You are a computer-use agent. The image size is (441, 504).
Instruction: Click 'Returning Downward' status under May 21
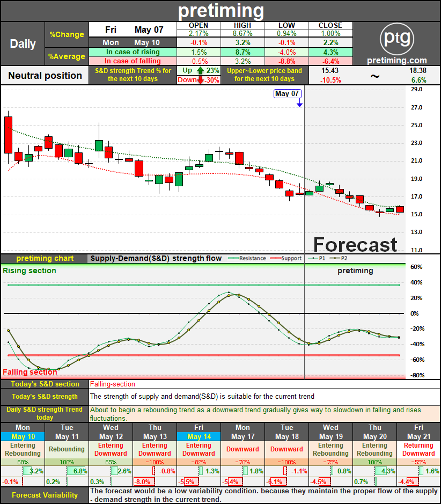point(418,449)
